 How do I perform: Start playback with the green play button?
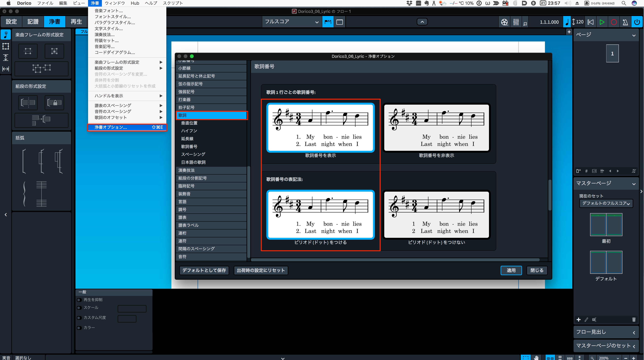tap(602, 22)
